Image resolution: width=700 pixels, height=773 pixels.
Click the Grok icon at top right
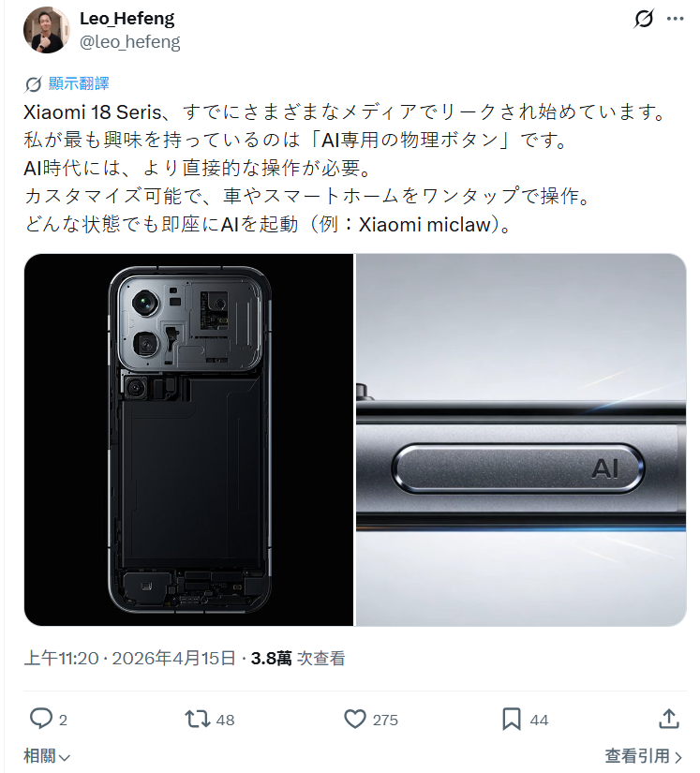click(644, 19)
